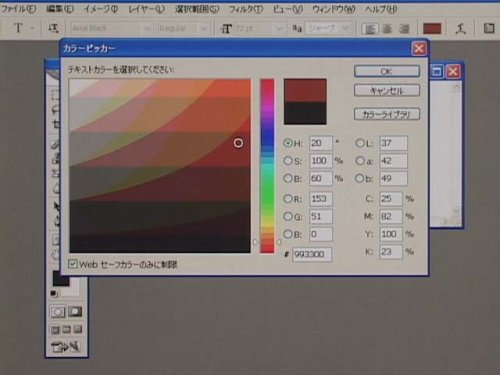Open the Arial Black font family dropdown
Screen dimensions: 500x375
point(147,29)
